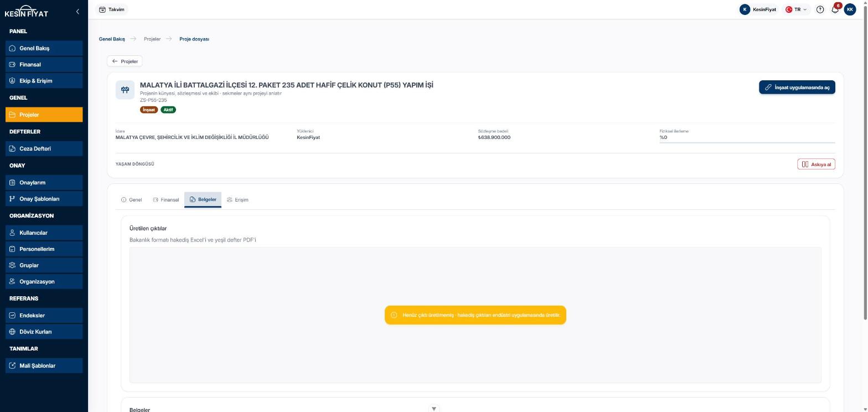The width and height of the screenshot is (868, 412).
Task: Open the TR language dropdown
Action: (796, 9)
